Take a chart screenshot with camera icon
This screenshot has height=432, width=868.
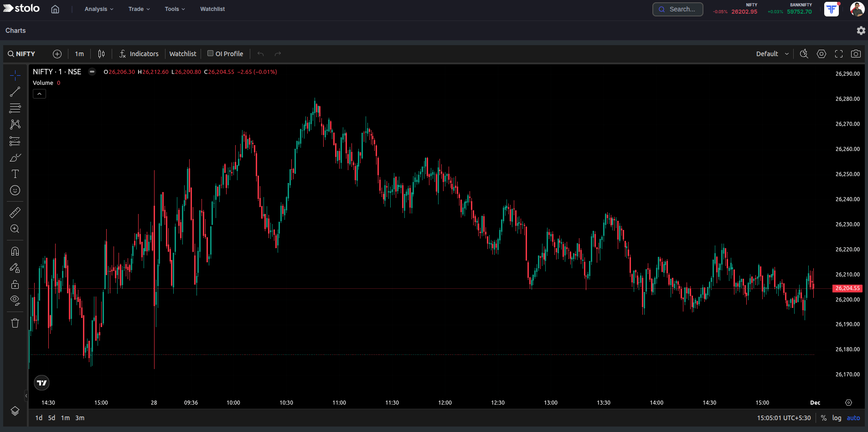tap(856, 53)
